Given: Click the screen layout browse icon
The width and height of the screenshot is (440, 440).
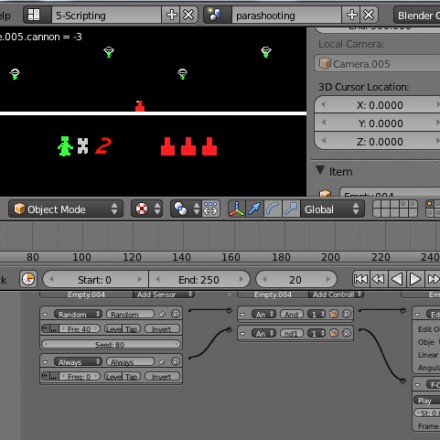Looking at the screenshot, I should coord(34,15).
